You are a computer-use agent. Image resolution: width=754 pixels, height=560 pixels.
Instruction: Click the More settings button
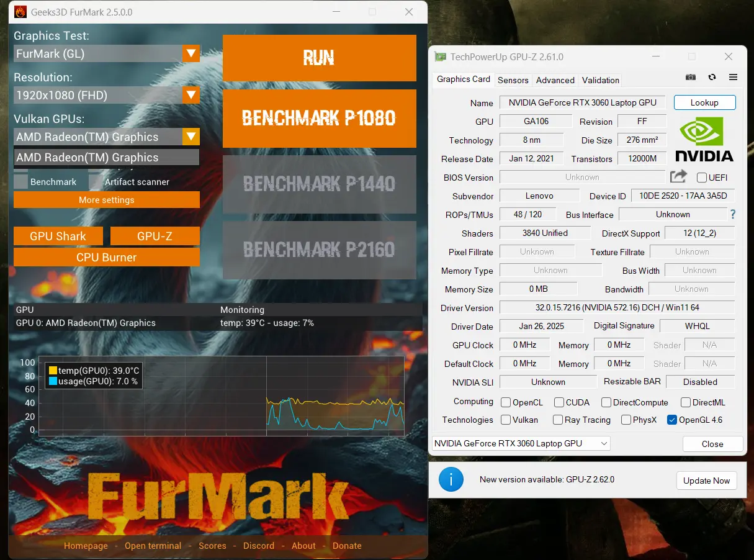pyautogui.click(x=106, y=200)
